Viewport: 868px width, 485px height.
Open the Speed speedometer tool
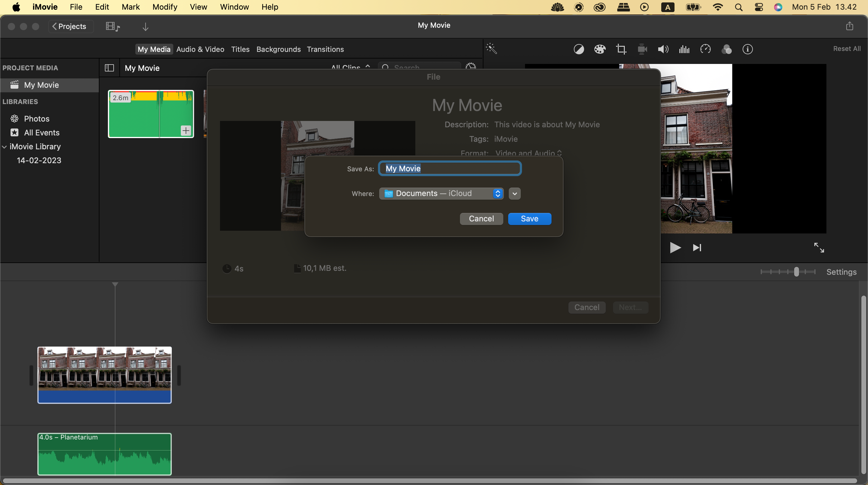[705, 49]
